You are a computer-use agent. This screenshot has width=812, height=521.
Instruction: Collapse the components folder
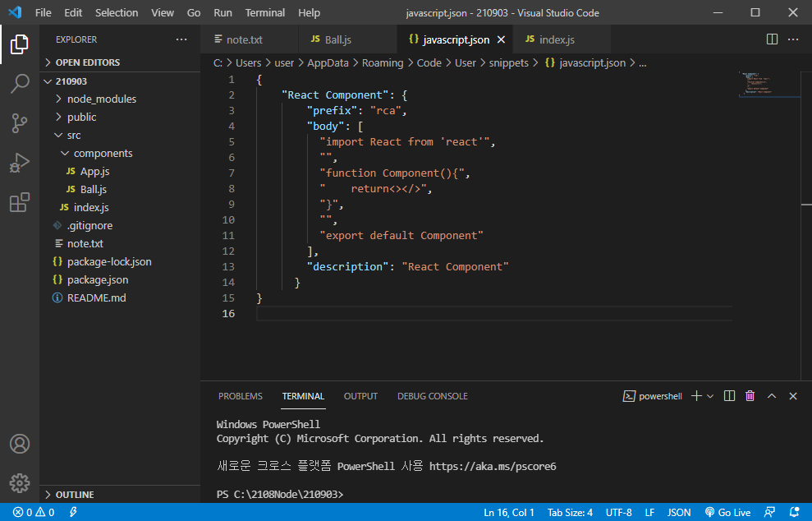(x=120, y=154)
